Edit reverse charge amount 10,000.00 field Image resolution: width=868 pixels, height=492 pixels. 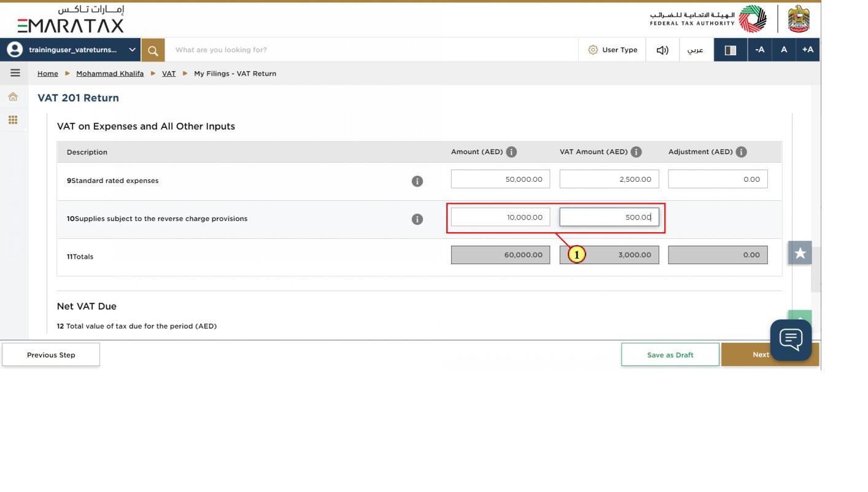coord(500,217)
